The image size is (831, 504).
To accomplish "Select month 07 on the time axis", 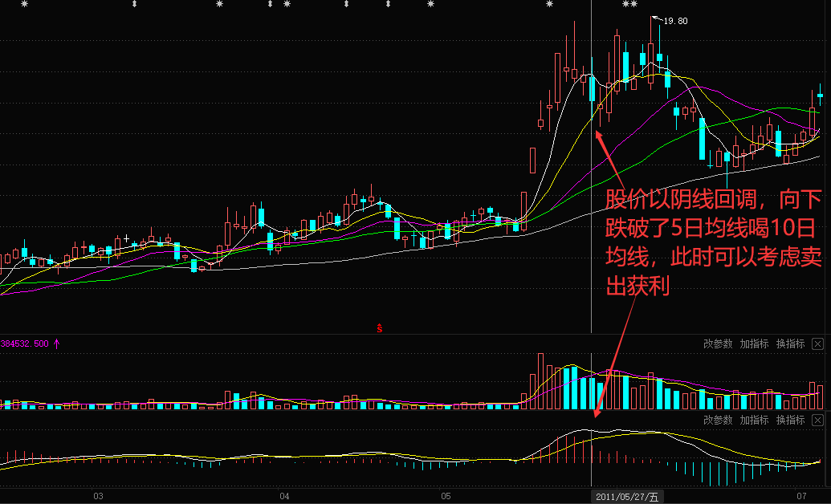I will (802, 496).
